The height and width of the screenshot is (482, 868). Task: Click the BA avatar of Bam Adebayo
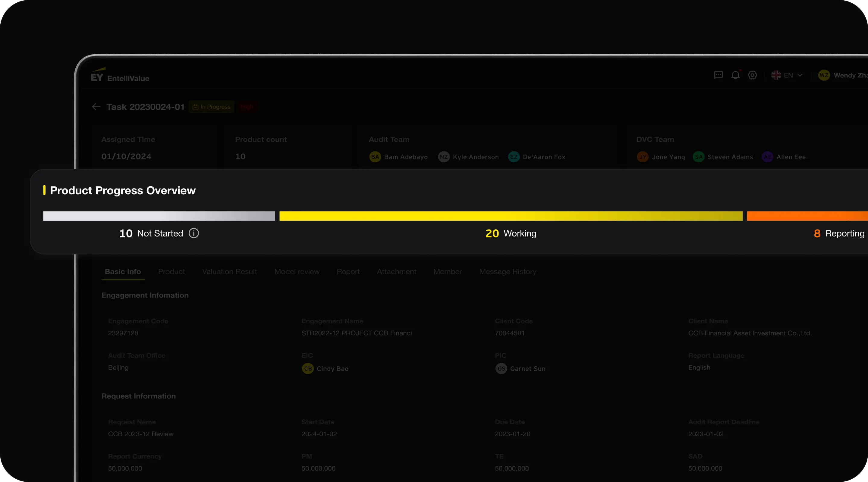click(x=375, y=157)
